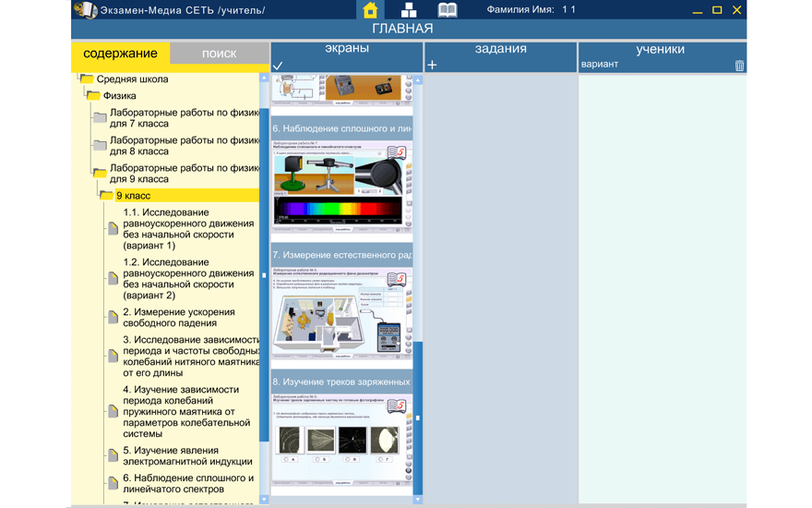Click the Фамилия Имя field in title bar
The image size is (812, 508).
point(531,9)
